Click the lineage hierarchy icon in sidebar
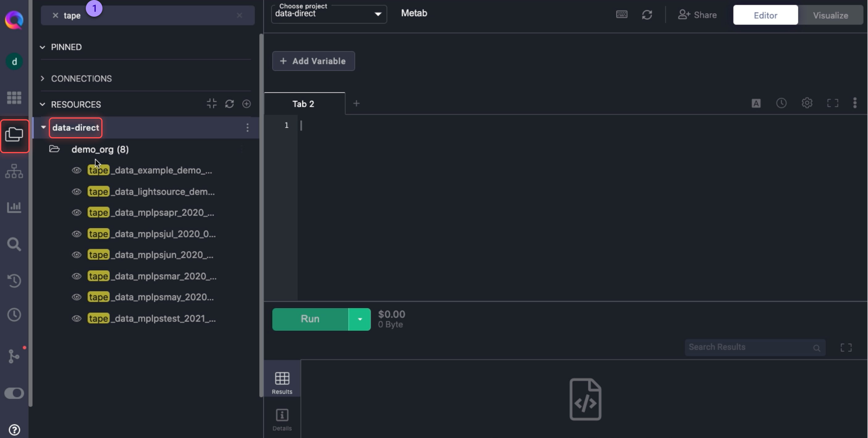Viewport: 868px width, 438px height. coord(14,171)
